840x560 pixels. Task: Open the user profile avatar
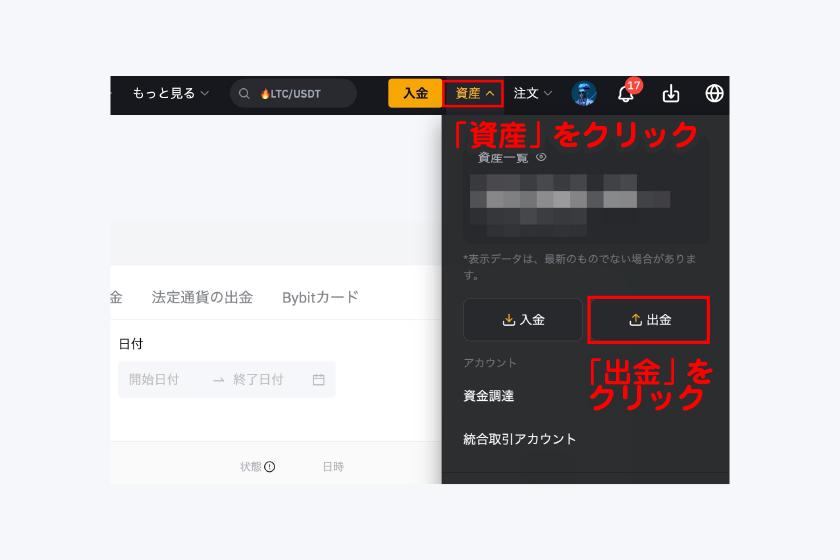tap(584, 93)
